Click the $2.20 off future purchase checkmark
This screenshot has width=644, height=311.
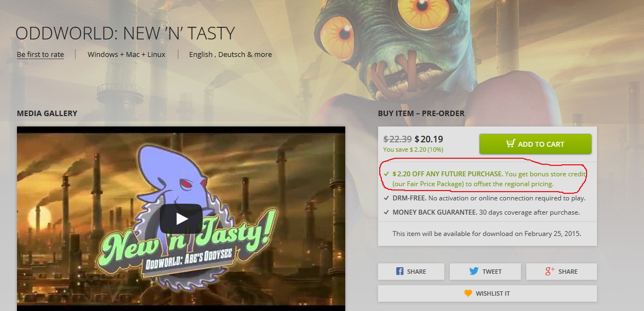386,174
